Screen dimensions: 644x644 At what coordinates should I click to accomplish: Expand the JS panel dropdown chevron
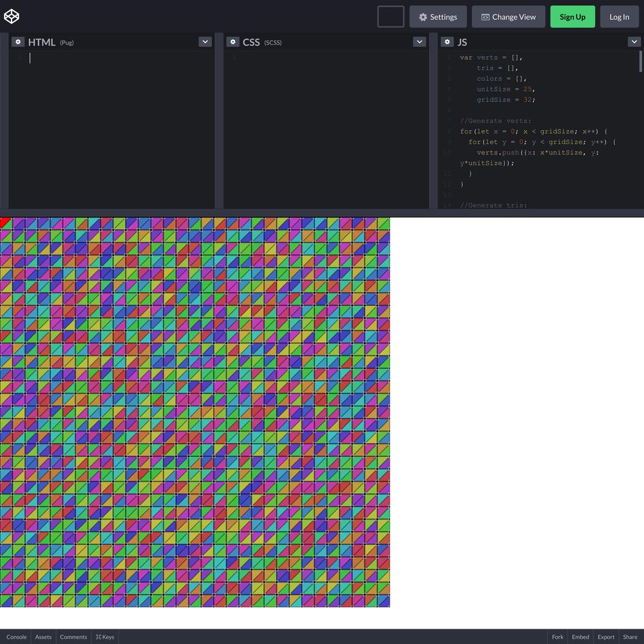[x=634, y=42]
